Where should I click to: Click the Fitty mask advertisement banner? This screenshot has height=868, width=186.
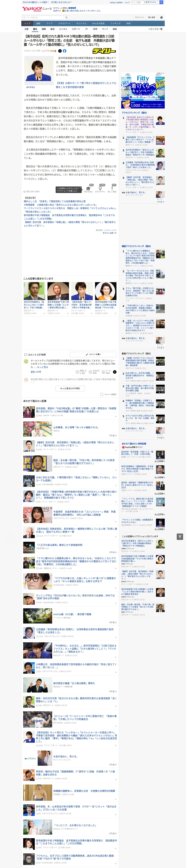143,90
